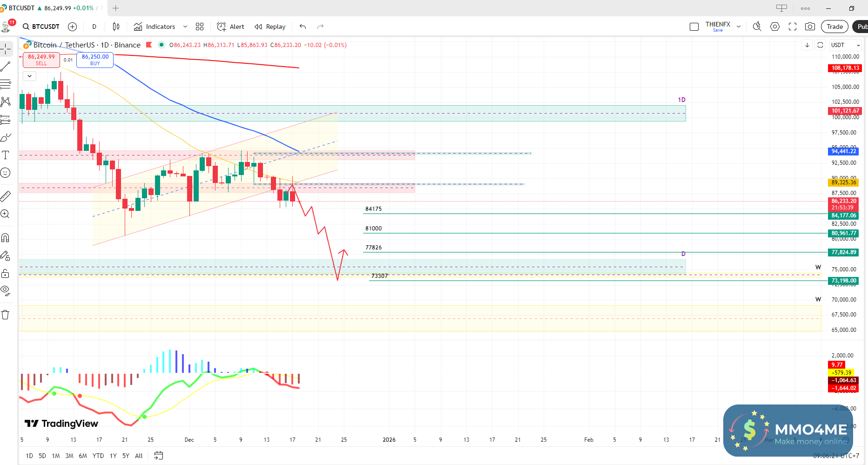Start bar Replay mode

[x=270, y=27]
